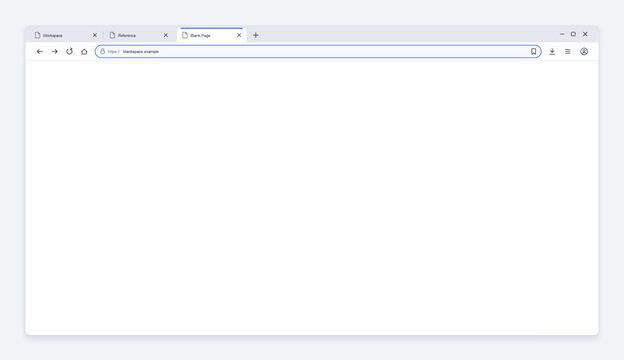Go back using the back arrow
Image resolution: width=624 pixels, height=360 pixels.
39,51
